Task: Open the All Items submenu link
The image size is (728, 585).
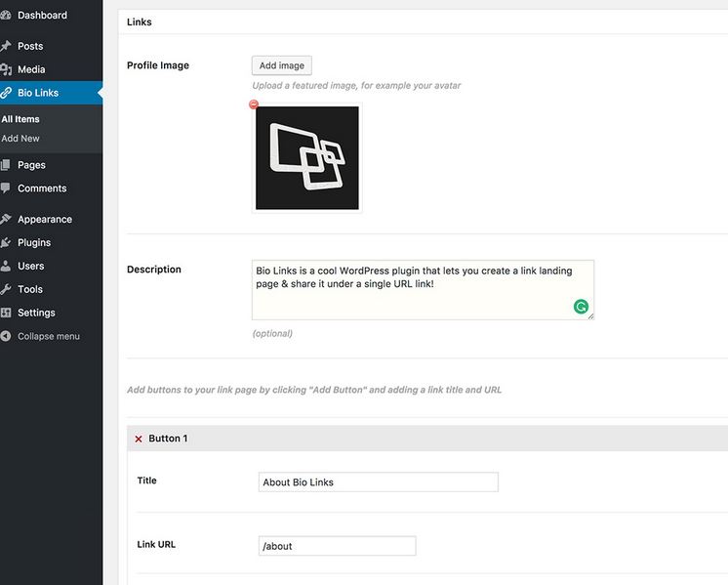Action: [x=20, y=119]
